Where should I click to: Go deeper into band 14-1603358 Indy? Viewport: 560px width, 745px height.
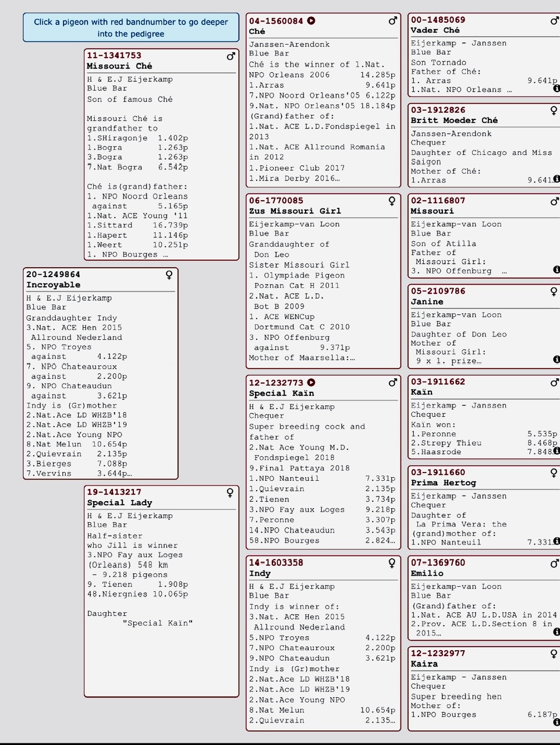point(276,563)
